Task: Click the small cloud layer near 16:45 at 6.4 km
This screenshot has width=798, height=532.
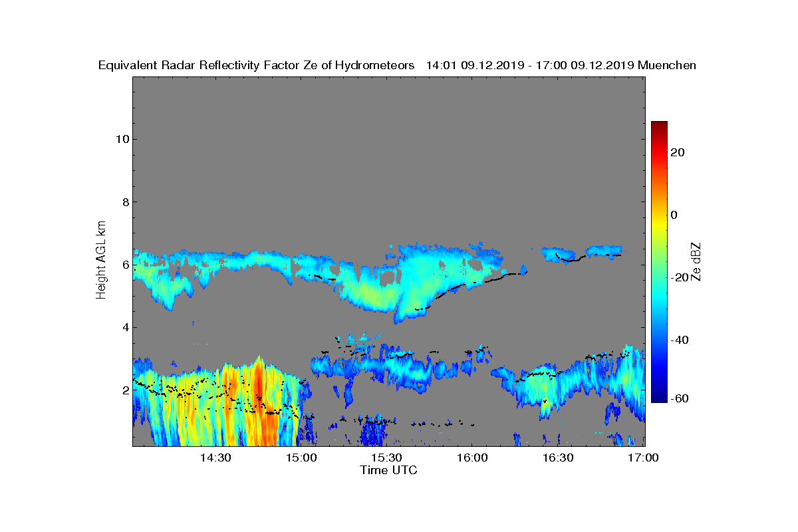Action: [x=604, y=250]
